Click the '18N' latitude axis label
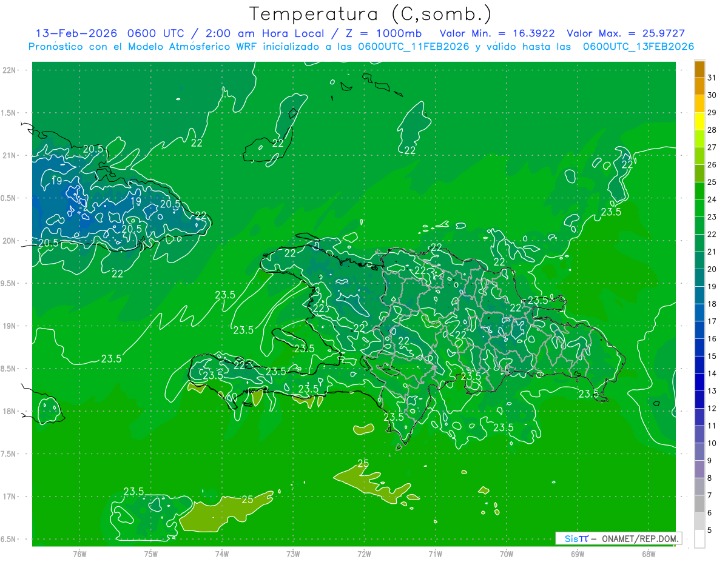The image size is (728, 562). click(x=10, y=411)
